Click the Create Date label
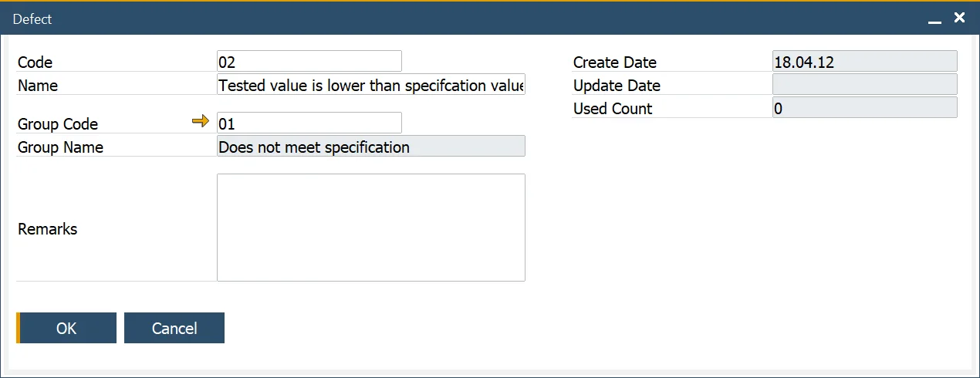 click(615, 62)
